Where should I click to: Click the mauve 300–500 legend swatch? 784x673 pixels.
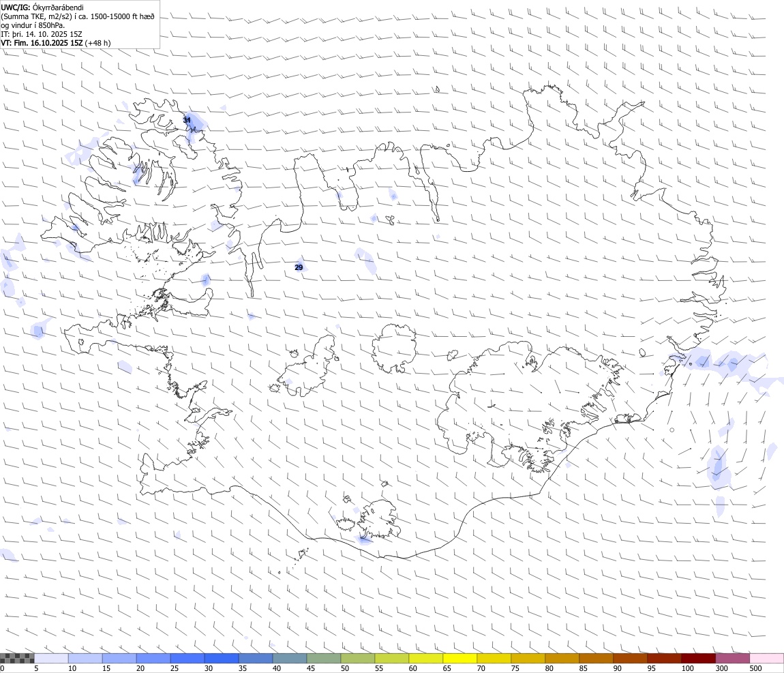(732, 658)
